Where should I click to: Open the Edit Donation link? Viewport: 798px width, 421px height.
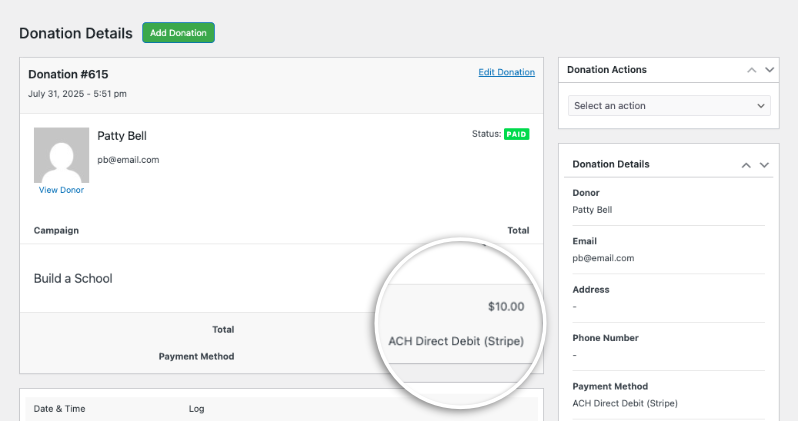pos(506,72)
